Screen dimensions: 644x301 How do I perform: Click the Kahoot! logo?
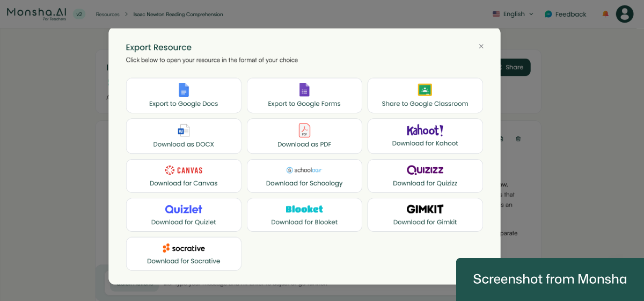pyautogui.click(x=425, y=130)
